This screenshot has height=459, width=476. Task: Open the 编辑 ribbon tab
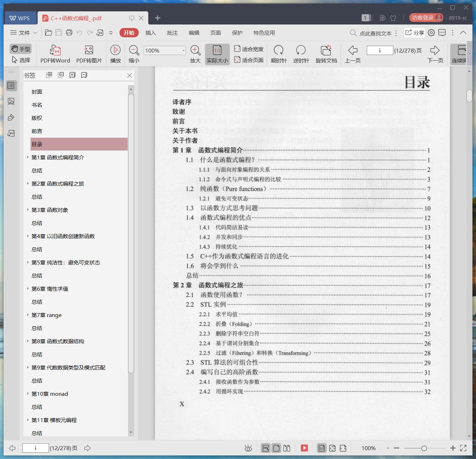point(194,33)
